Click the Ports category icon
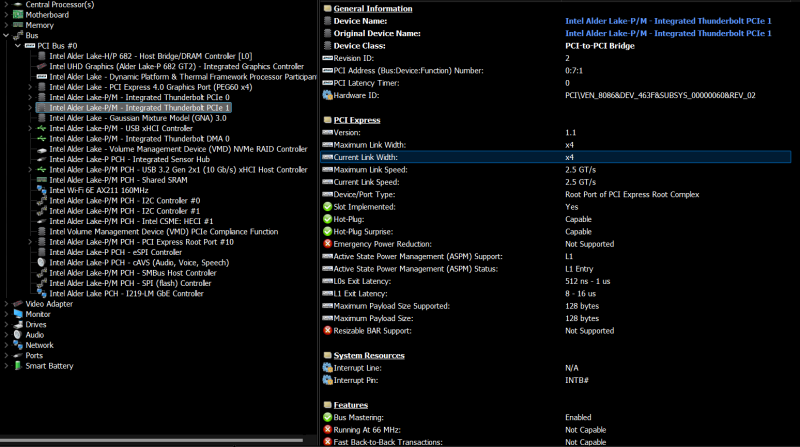Image resolution: width=800 pixels, height=447 pixels. [x=18, y=355]
